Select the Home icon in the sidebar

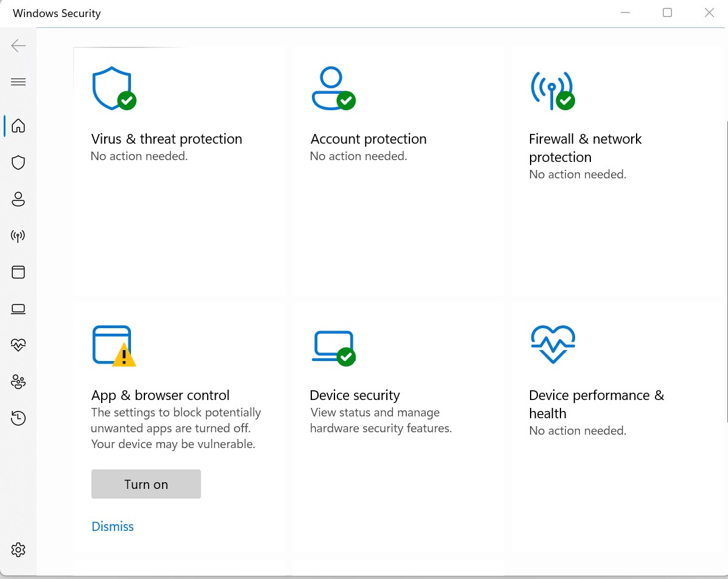click(x=18, y=126)
